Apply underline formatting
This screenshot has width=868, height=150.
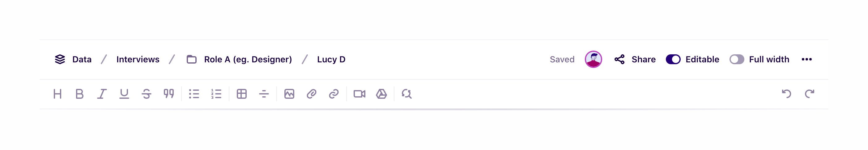(124, 94)
